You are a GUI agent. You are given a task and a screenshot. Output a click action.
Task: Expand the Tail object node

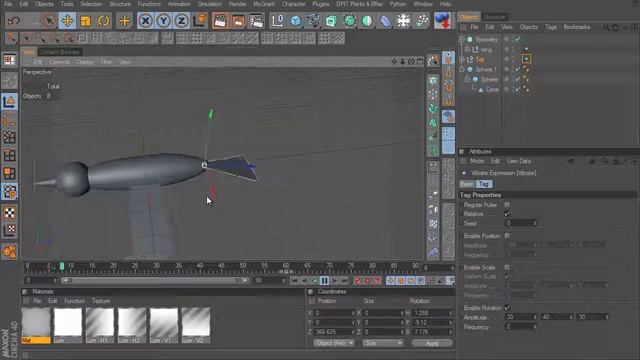click(x=462, y=60)
